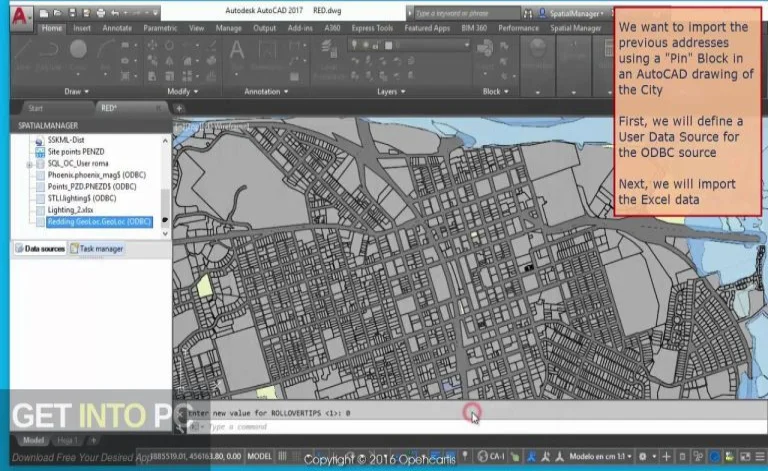Open the Parametric ribbon tab

click(160, 28)
